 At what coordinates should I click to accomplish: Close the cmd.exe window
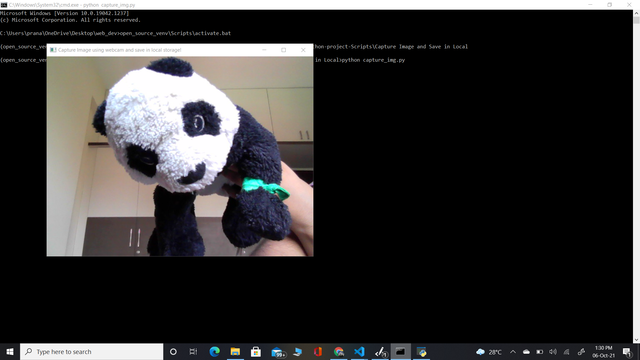[x=629, y=5]
